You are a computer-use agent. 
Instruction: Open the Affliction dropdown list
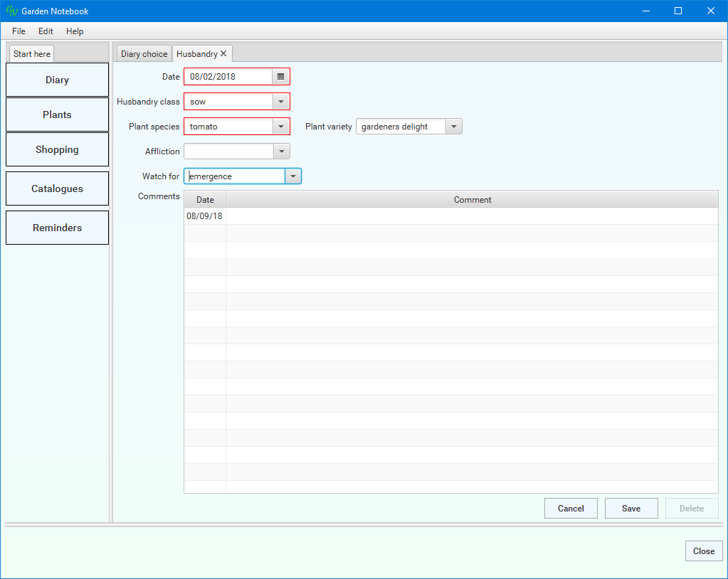click(281, 152)
